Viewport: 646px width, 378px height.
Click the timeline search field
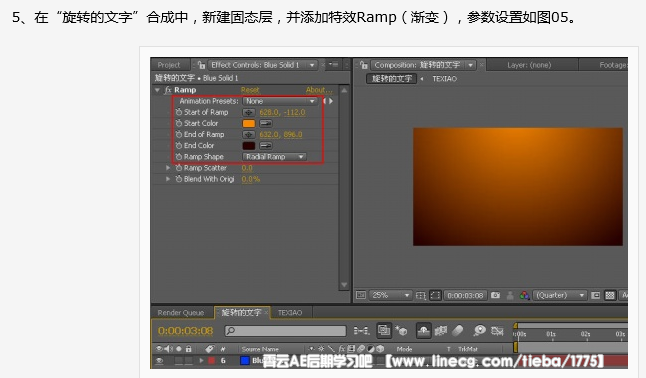285,331
